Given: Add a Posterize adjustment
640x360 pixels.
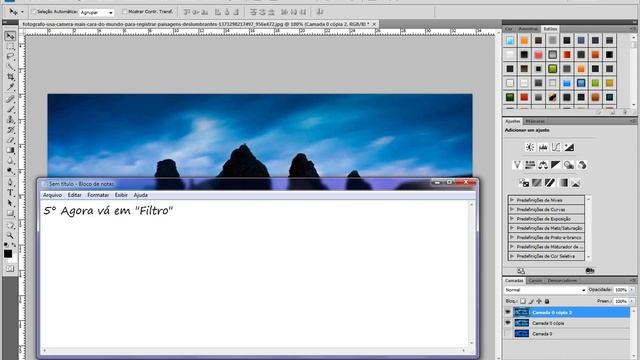Looking at the screenshot, I should (x=537, y=183).
